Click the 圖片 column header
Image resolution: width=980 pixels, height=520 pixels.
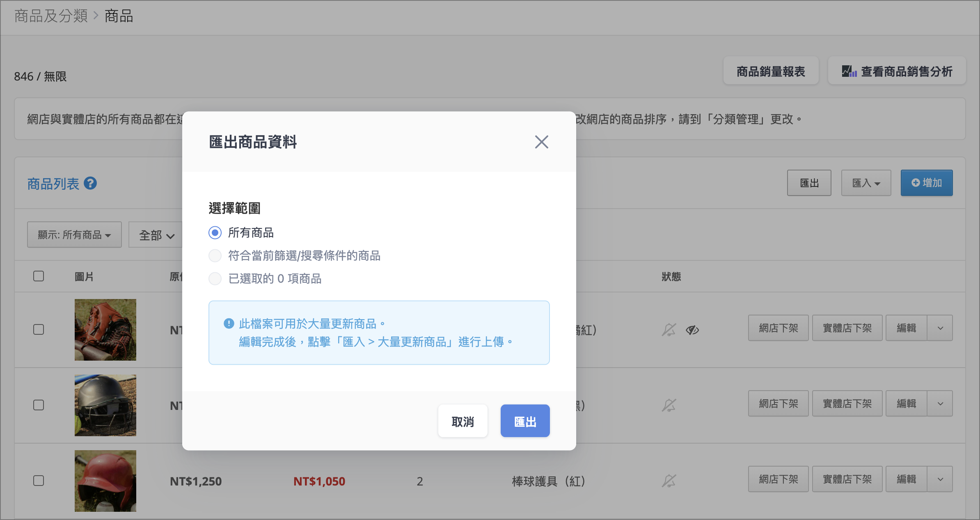[x=84, y=276]
